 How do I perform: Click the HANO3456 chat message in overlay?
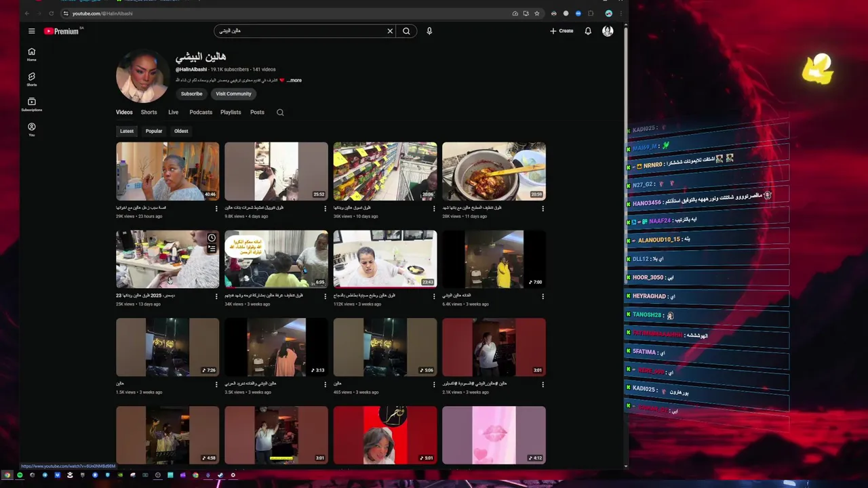coord(705,201)
